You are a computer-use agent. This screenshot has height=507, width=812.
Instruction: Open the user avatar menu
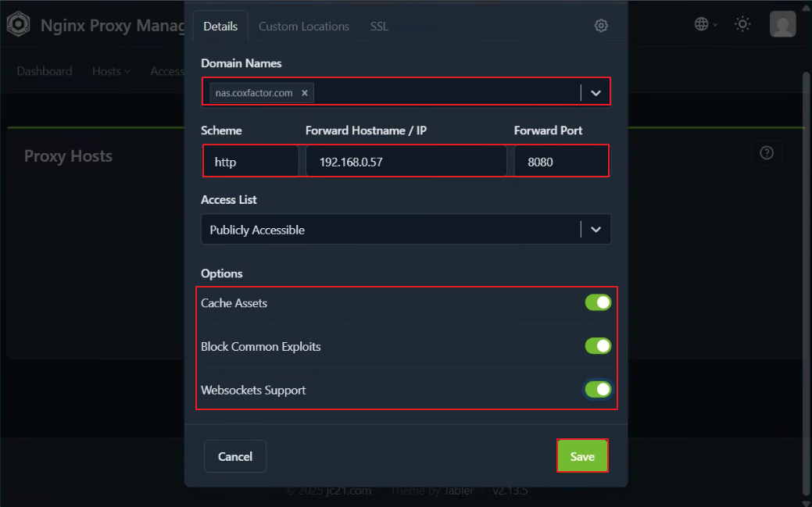782,23
